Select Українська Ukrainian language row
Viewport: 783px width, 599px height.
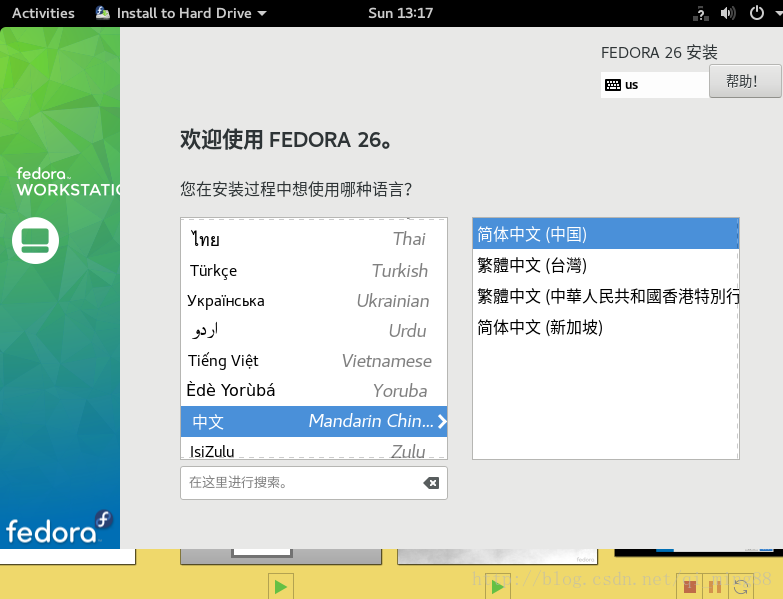pyautogui.click(x=314, y=301)
